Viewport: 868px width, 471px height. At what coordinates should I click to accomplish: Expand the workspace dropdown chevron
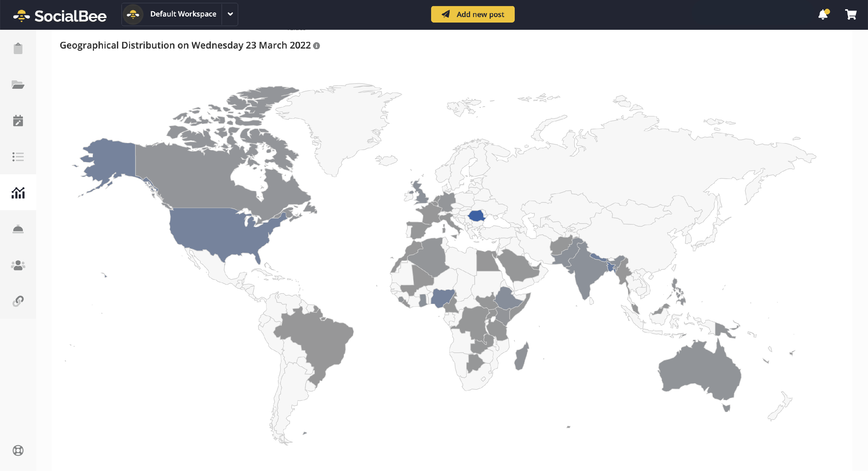pyautogui.click(x=230, y=14)
